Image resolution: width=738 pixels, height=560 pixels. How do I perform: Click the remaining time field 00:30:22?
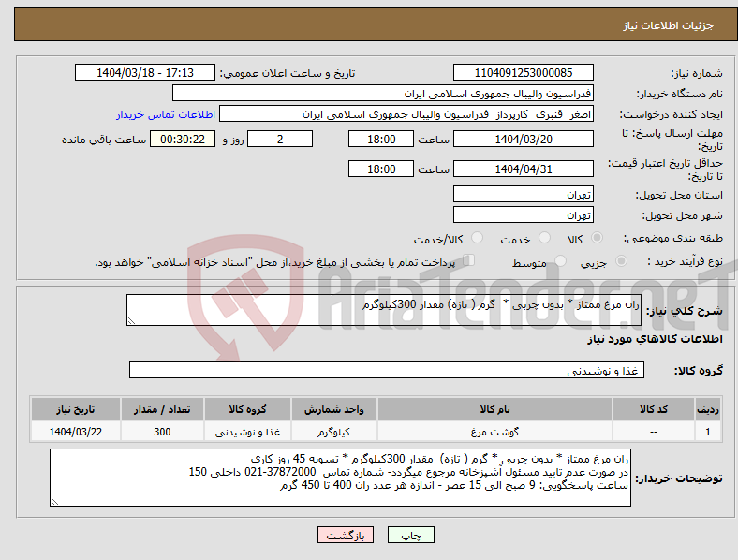(x=183, y=139)
